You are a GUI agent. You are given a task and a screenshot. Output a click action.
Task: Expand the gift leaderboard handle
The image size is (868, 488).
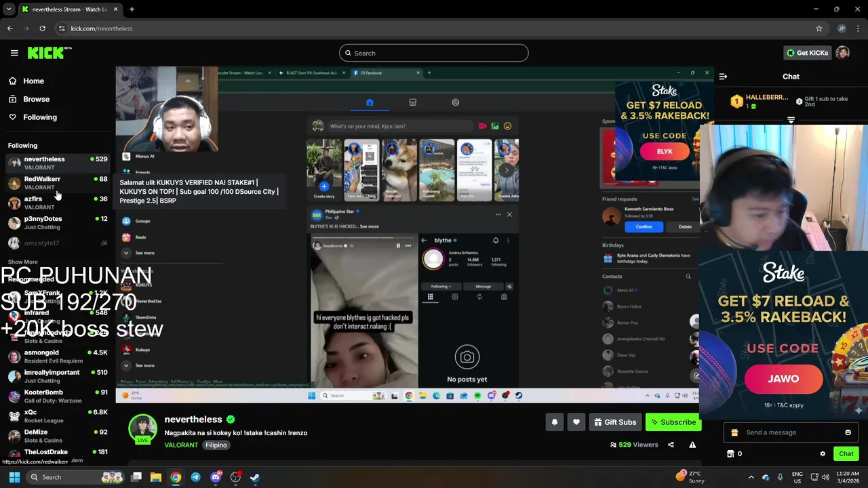coord(791,120)
